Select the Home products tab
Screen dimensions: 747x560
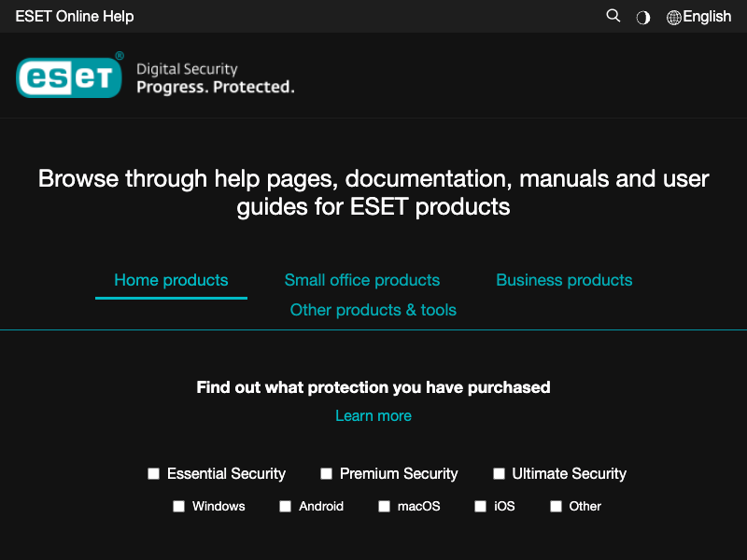[x=171, y=280]
